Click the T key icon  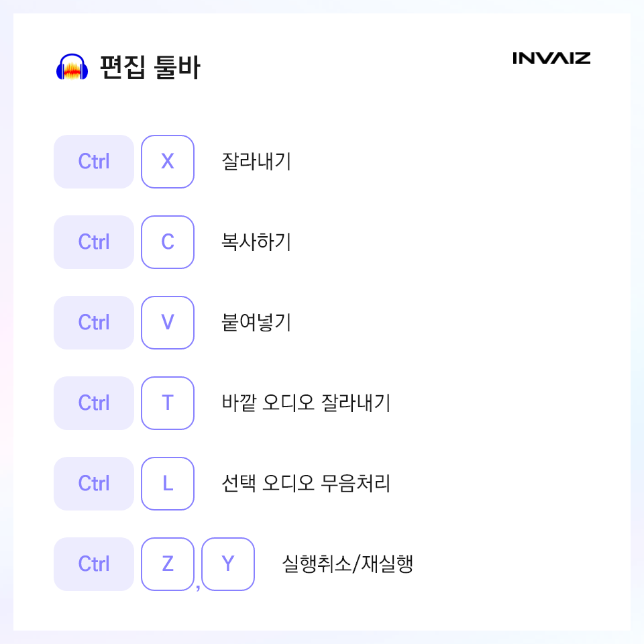168,403
